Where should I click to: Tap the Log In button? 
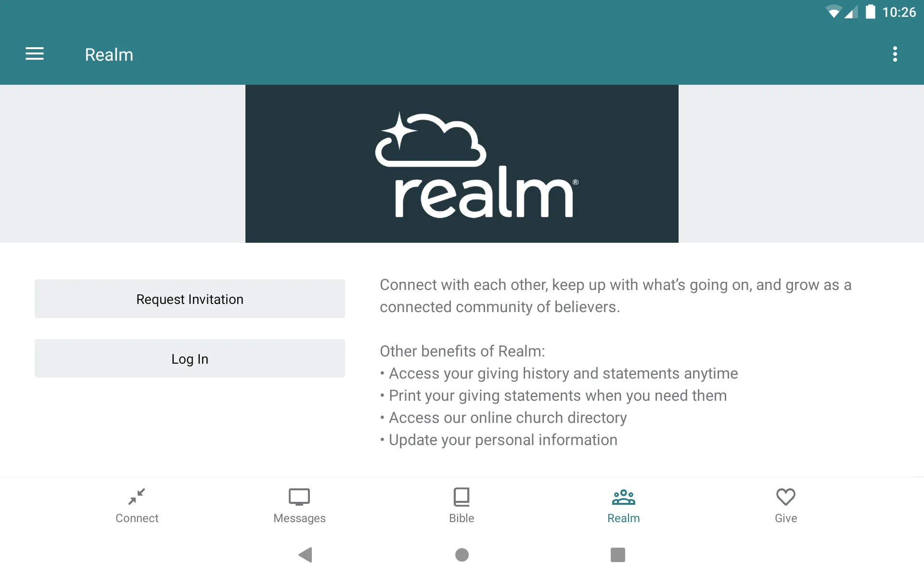pyautogui.click(x=190, y=358)
